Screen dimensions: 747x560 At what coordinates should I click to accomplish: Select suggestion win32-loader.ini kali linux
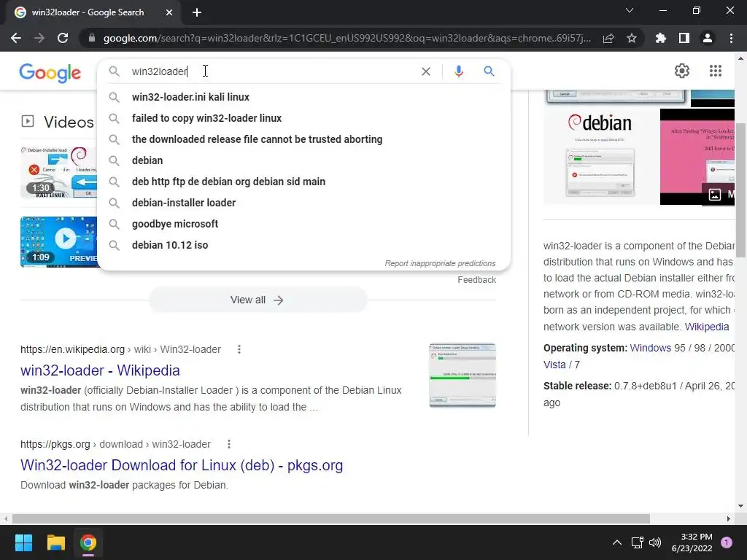[x=303, y=97]
